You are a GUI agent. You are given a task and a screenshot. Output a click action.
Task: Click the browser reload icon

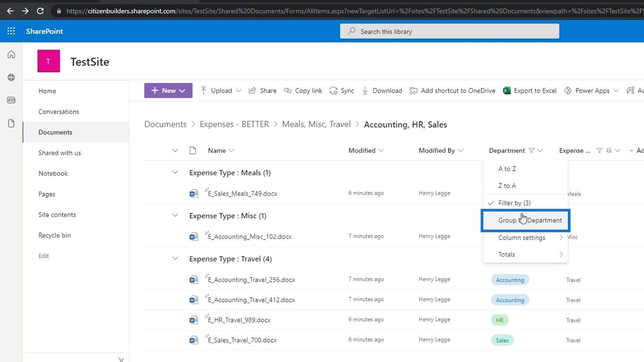[x=40, y=11]
